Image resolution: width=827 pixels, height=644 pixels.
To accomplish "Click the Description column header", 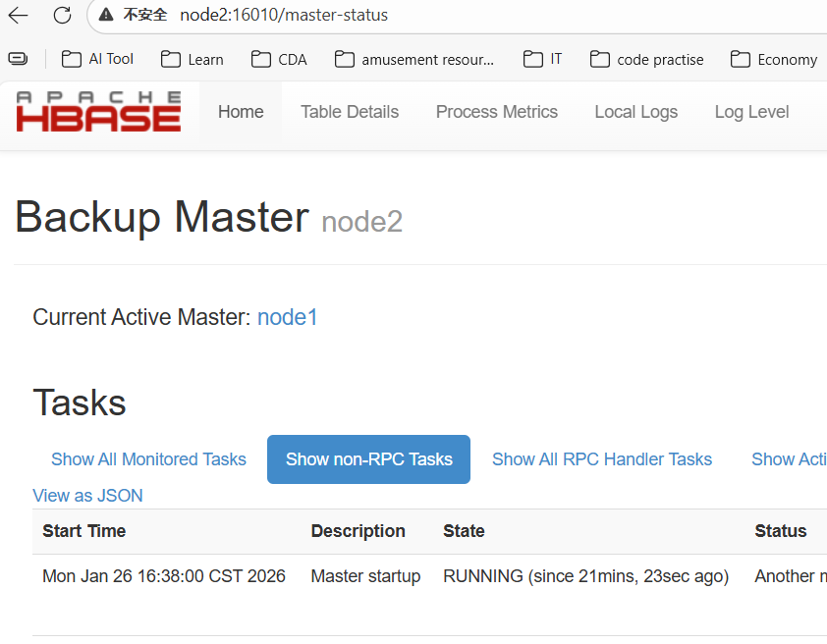I will coord(358,531).
